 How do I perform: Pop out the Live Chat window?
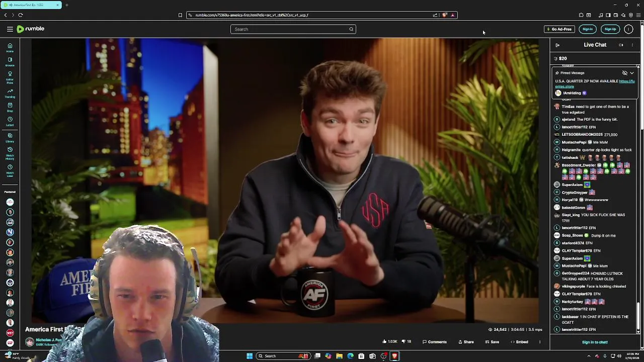[621, 45]
